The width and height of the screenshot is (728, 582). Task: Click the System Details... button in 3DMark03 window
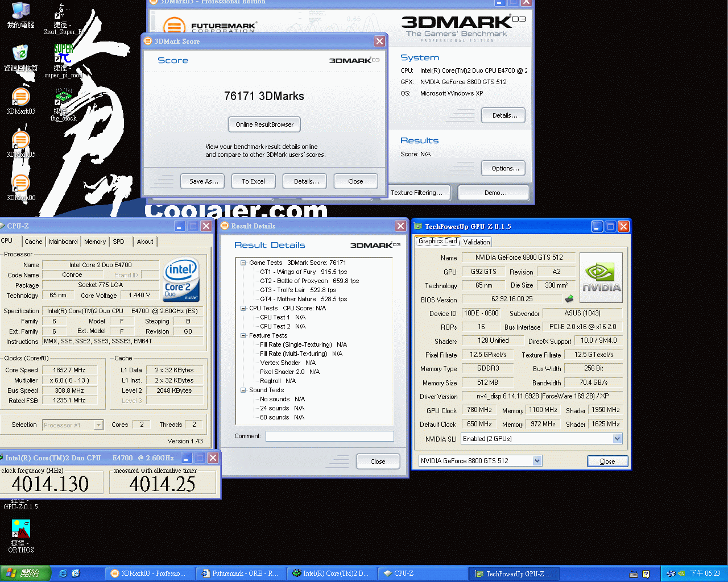504,115
